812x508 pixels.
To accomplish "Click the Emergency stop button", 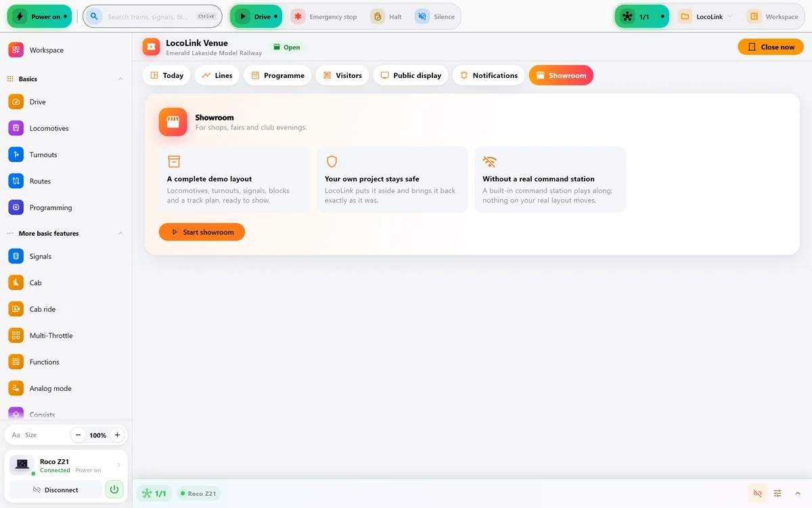I will [324, 16].
